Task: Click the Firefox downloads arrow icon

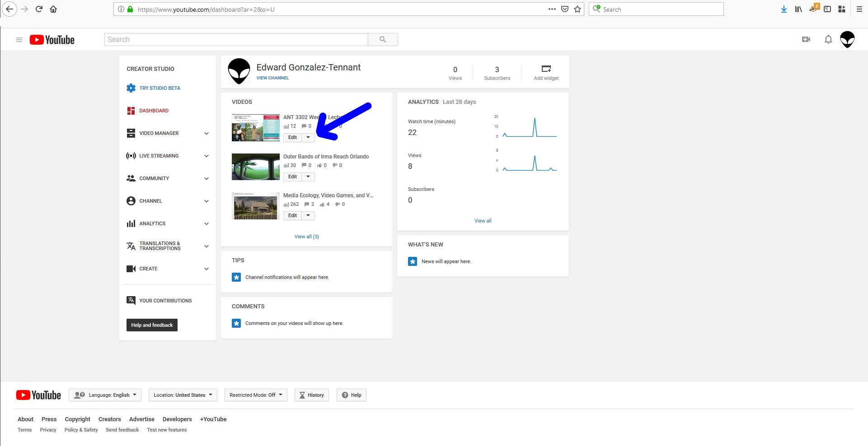Action: point(784,9)
